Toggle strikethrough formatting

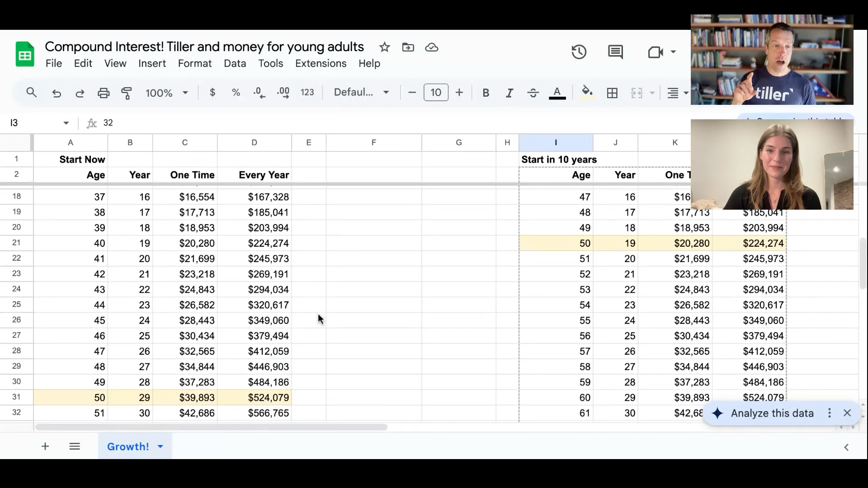[533, 93]
